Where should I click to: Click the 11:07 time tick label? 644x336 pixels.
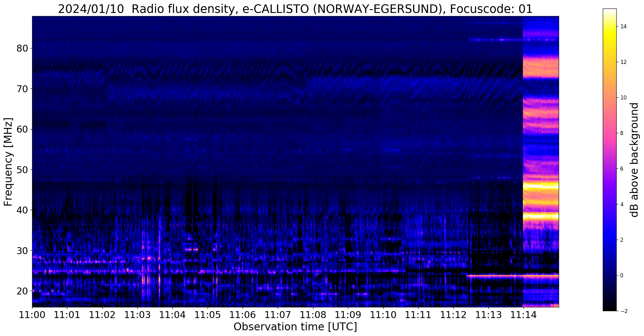click(278, 315)
